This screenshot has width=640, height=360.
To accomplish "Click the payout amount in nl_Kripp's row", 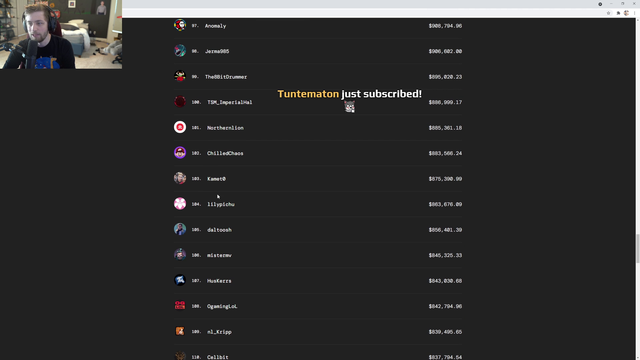I will 445,332.
